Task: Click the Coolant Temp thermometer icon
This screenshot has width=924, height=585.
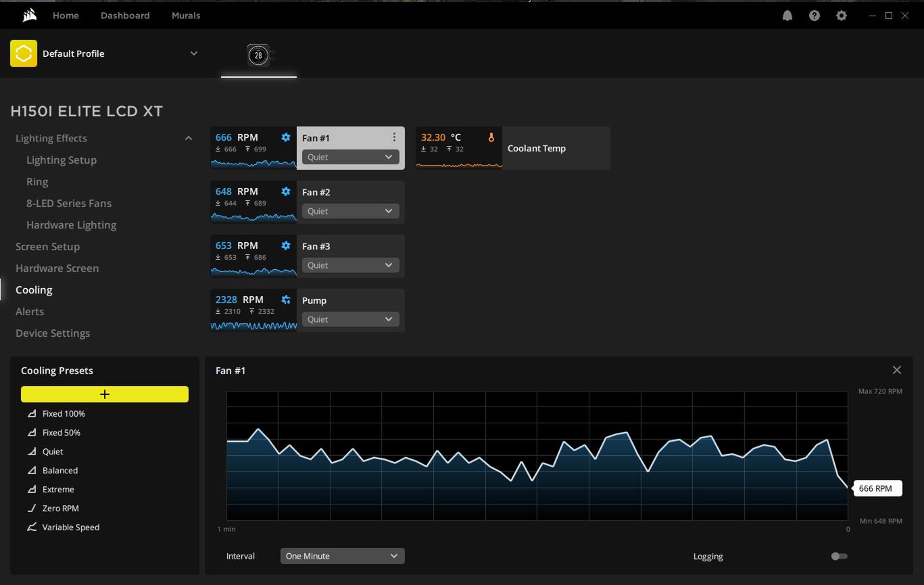Action: tap(491, 137)
